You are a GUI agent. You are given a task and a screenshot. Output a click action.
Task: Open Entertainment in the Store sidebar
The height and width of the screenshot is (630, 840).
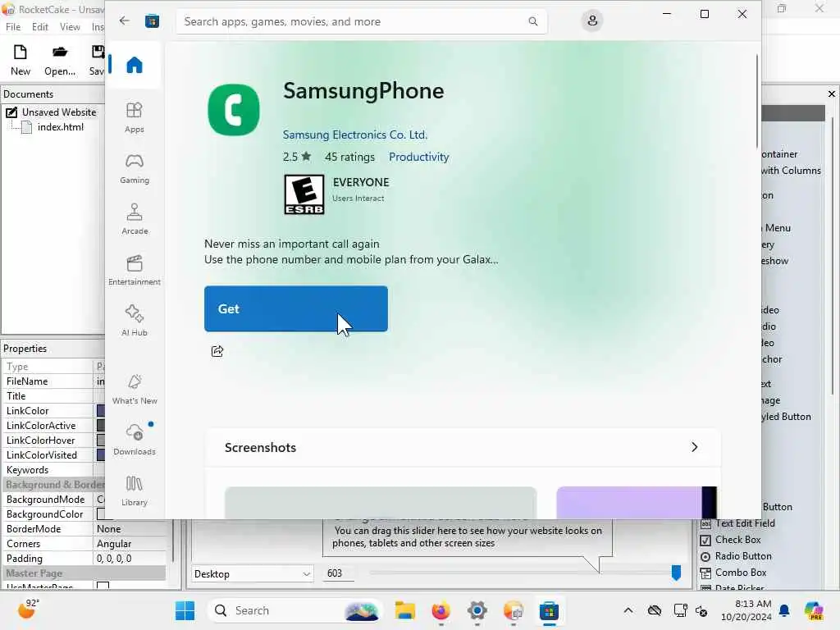pos(134,271)
